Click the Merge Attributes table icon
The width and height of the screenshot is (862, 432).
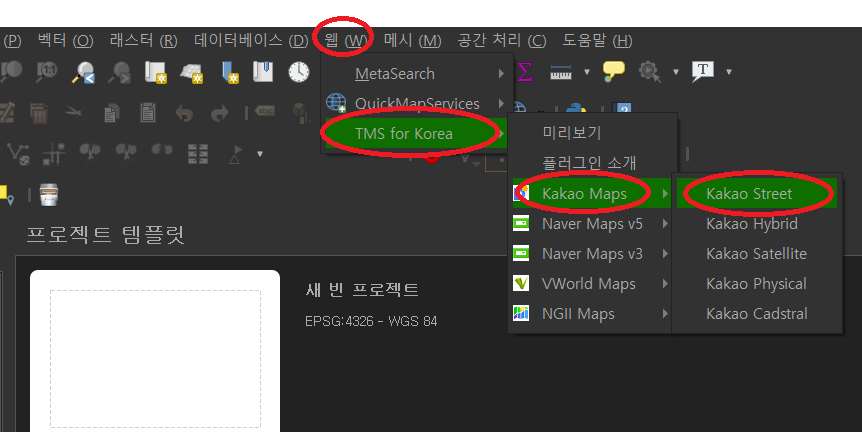coord(198,154)
